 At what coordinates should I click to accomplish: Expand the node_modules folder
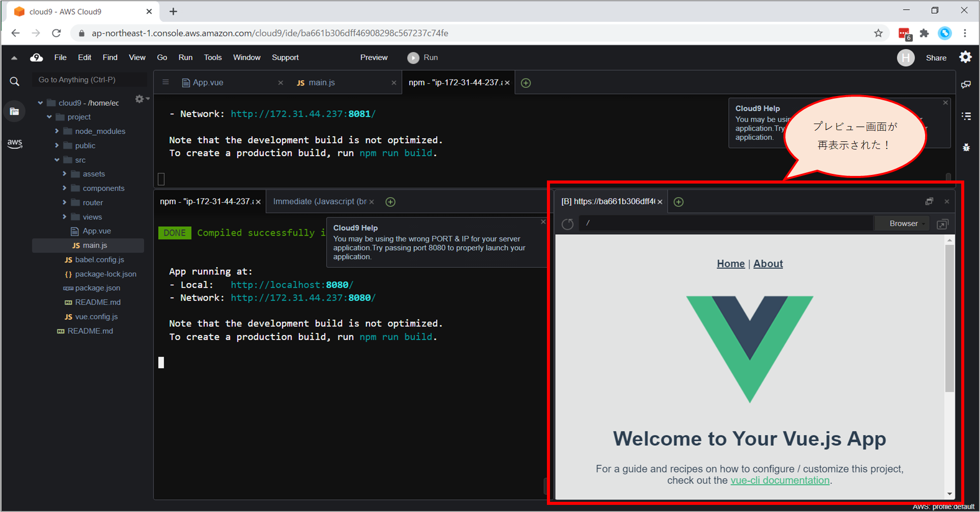[57, 131]
